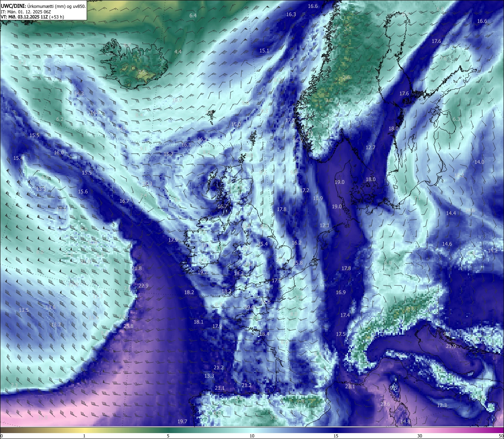The width and height of the screenshot is (504, 439).
Task: Click the 17.2 value label over North Sea
Action: tap(304, 190)
